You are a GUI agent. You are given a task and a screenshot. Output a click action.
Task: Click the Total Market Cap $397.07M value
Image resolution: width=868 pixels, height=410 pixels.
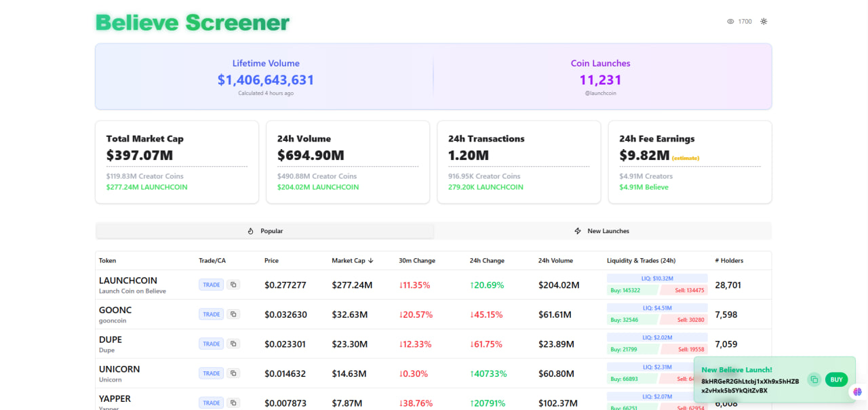pos(140,155)
